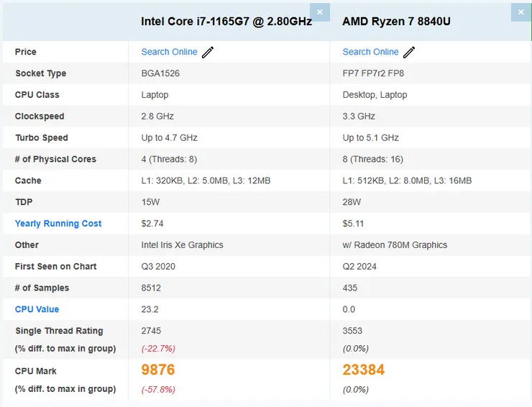
Task: Select samples value 8512
Action: pyautogui.click(x=151, y=288)
